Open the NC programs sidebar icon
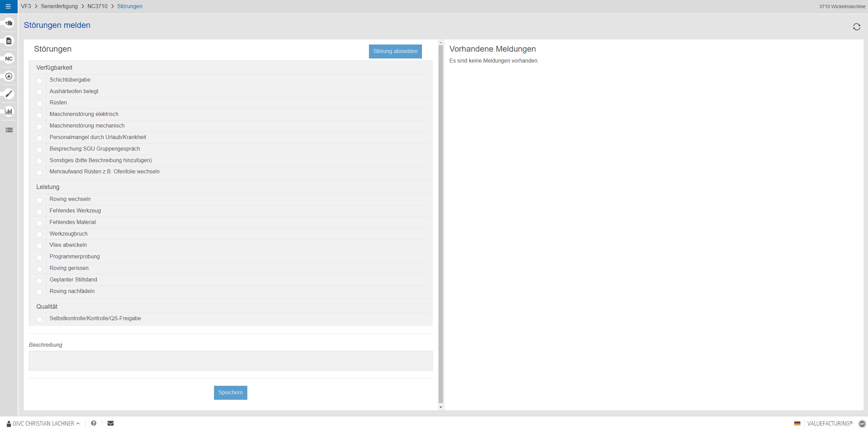The width and height of the screenshot is (868, 430). pyautogui.click(x=9, y=58)
